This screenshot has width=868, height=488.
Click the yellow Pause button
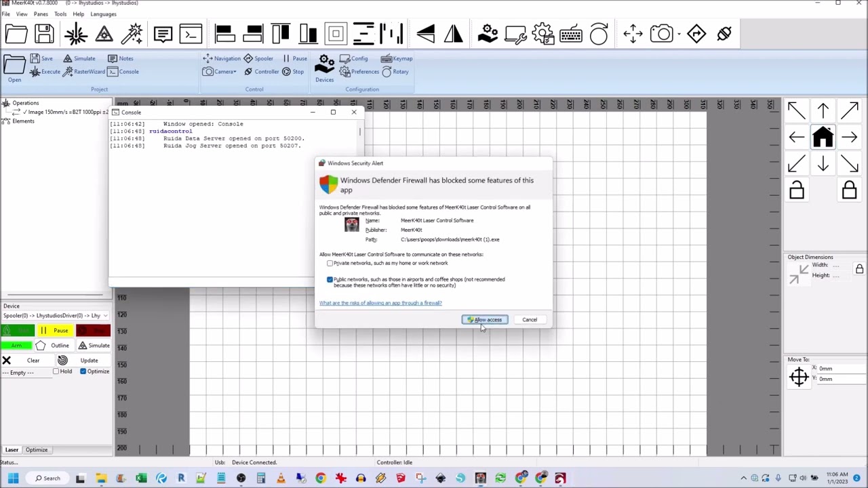pyautogui.click(x=56, y=331)
